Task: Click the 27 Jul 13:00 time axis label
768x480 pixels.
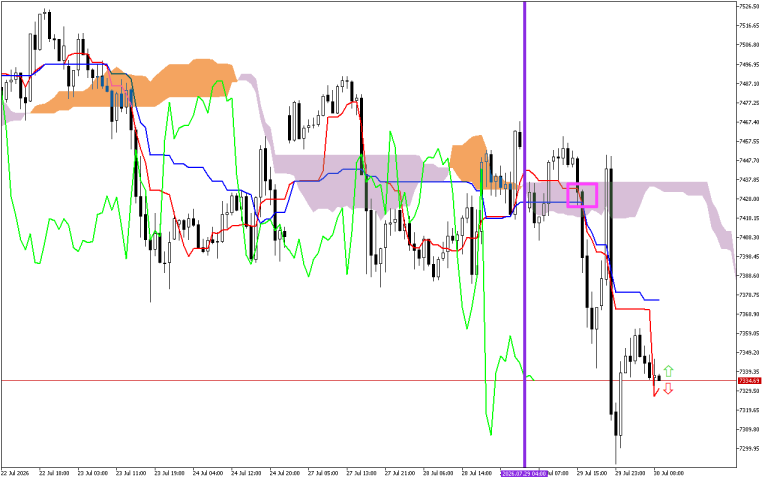Action: click(361, 474)
